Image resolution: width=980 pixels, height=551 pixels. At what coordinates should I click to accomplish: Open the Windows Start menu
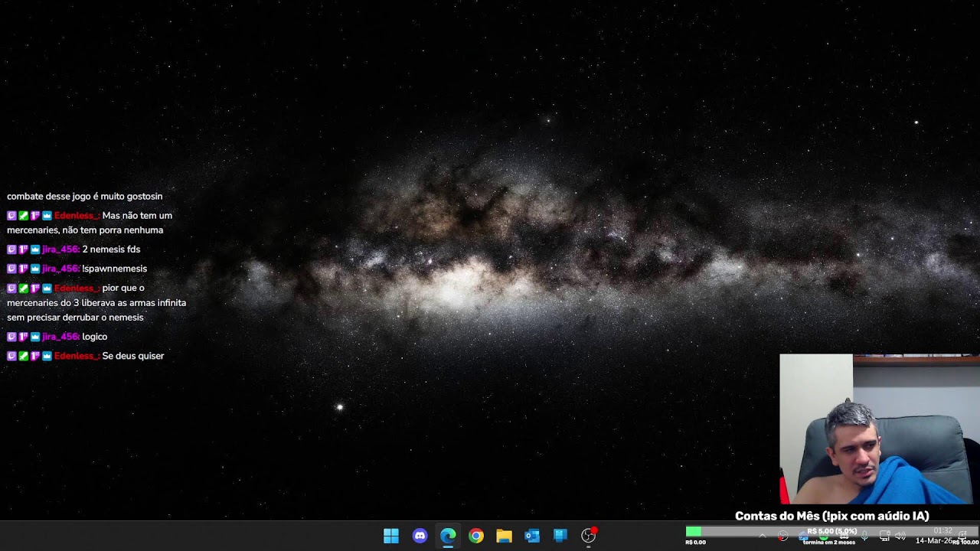coord(391,536)
